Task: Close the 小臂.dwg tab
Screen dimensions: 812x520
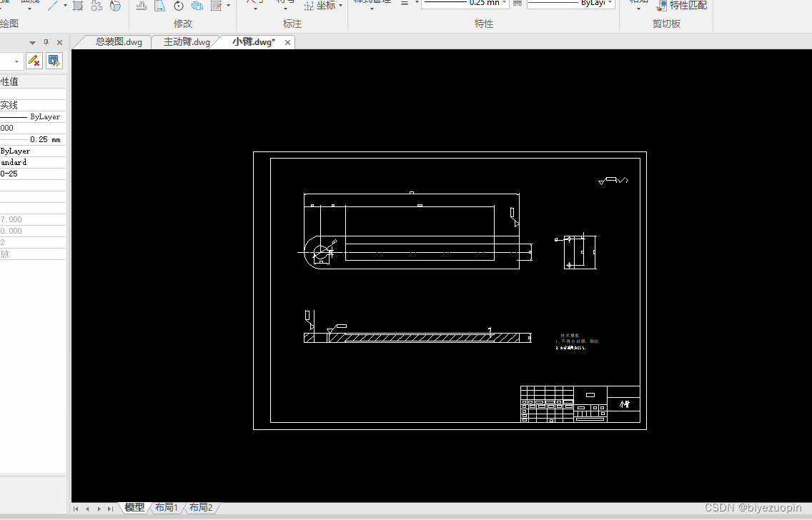Action: (287, 42)
